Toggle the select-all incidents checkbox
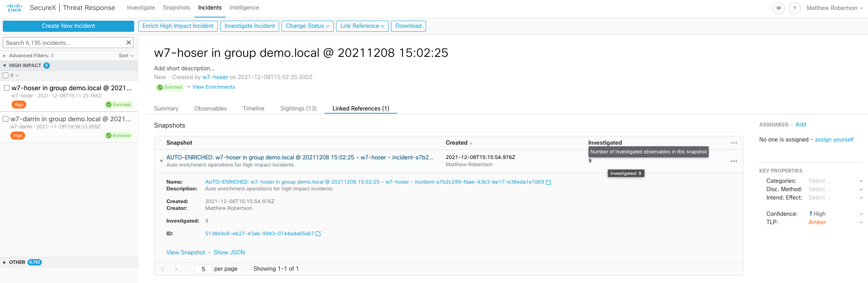 pyautogui.click(x=6, y=76)
